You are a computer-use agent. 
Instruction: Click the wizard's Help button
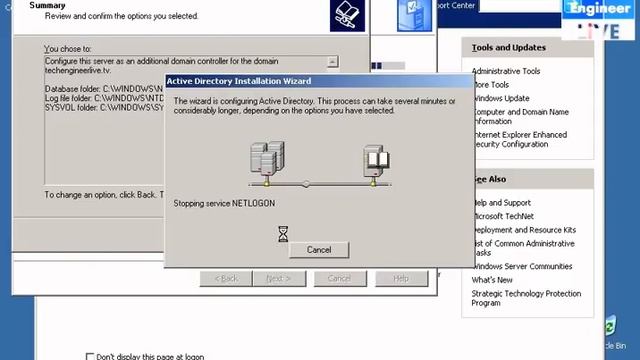pos(402,278)
